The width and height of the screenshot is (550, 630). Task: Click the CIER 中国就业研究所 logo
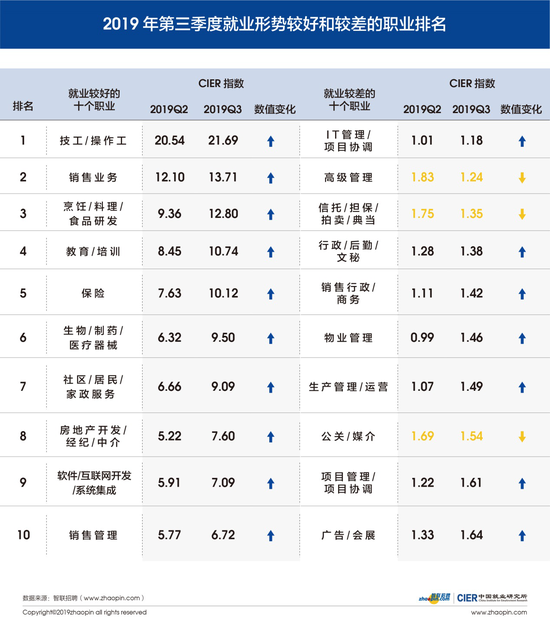(x=492, y=598)
